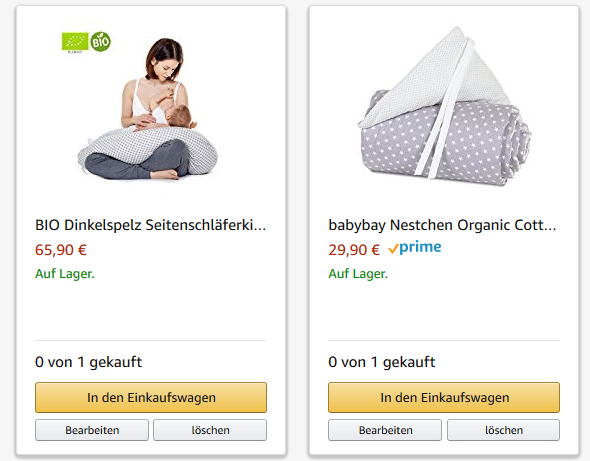Click the prime checkmark logo
Screen dimensions: 590x461
tap(415, 248)
